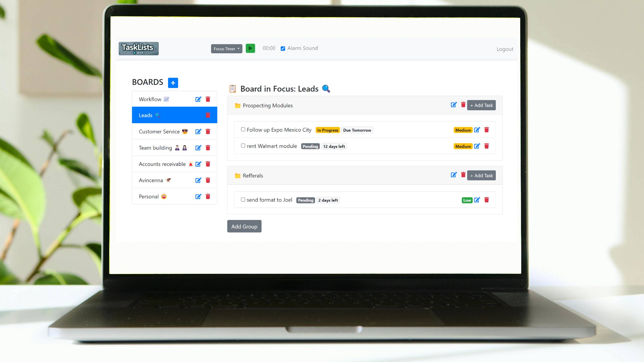Click Add Group button
This screenshot has width=644, height=362.
point(244,226)
